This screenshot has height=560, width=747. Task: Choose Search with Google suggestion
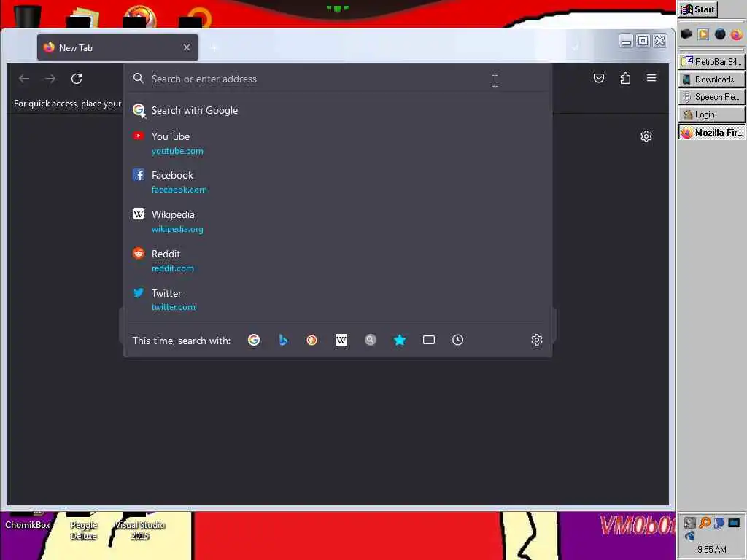338,111
